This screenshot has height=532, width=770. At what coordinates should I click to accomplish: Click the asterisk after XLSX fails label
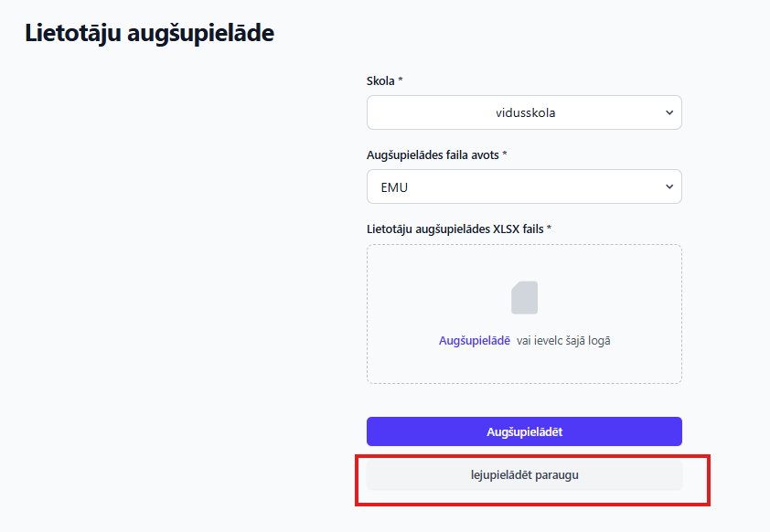point(550,228)
